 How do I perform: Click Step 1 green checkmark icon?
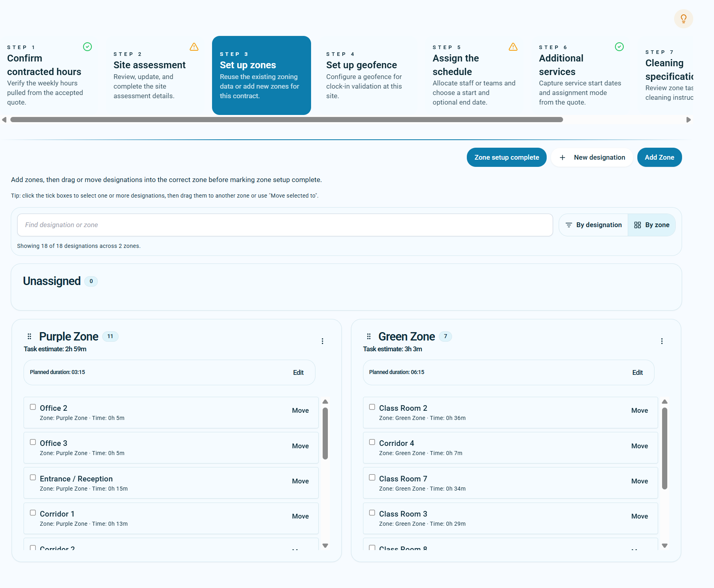pos(87,47)
